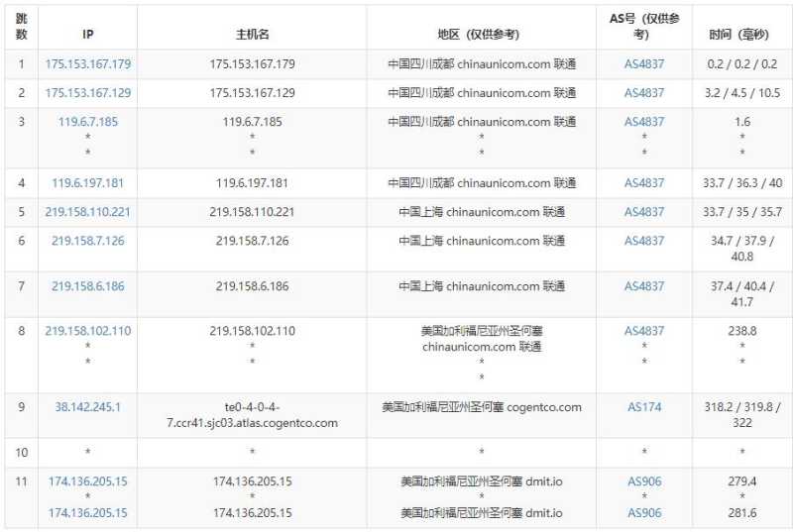Click region 中国上海 chinaunicom.com 联通 in hop 7
Viewport: 793px width, 532px height.
[x=482, y=286]
